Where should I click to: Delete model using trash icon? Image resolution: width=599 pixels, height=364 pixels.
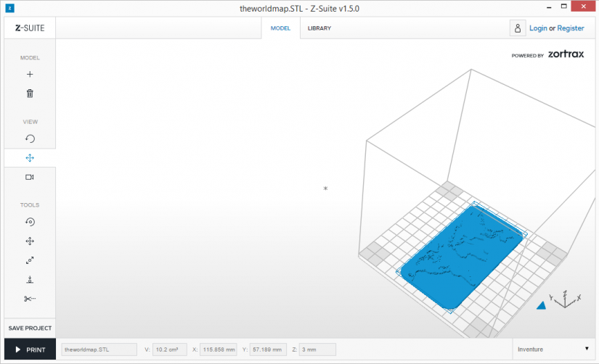pos(30,94)
